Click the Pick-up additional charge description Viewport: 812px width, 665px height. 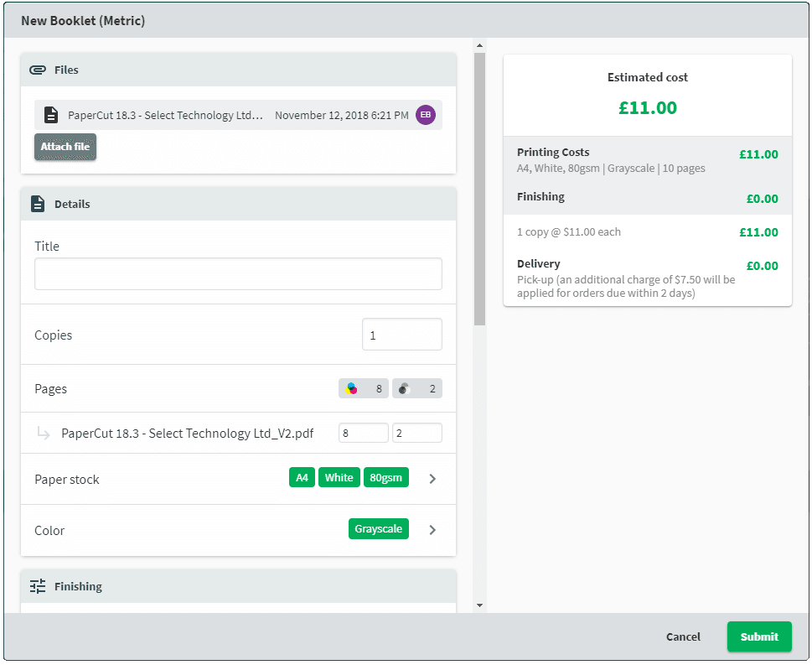tap(626, 286)
